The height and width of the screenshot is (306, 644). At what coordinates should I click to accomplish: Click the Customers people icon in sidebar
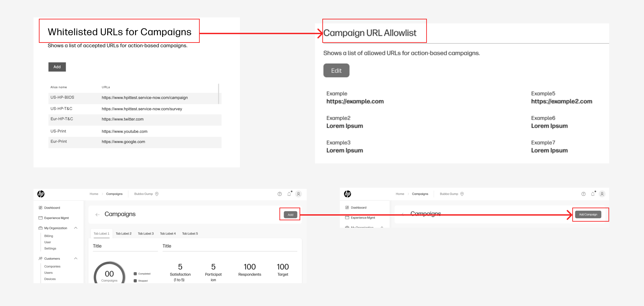[x=41, y=258]
